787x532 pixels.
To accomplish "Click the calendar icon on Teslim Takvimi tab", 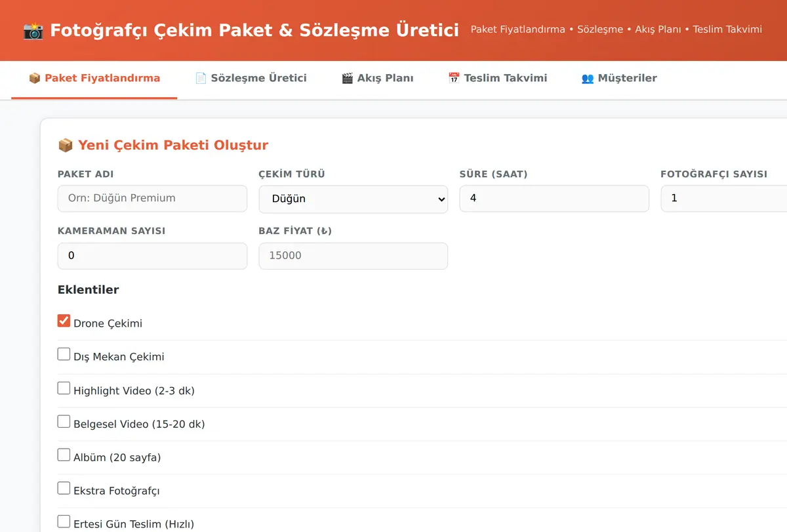I will 454,78.
